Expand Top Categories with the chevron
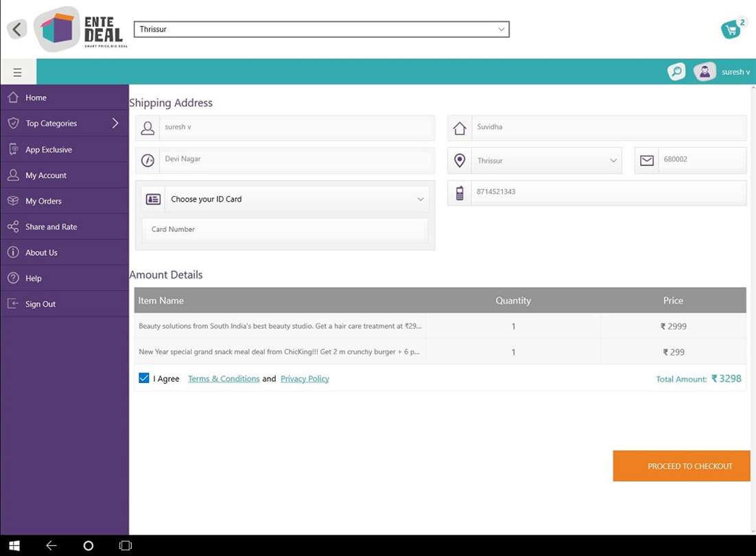 tap(115, 123)
